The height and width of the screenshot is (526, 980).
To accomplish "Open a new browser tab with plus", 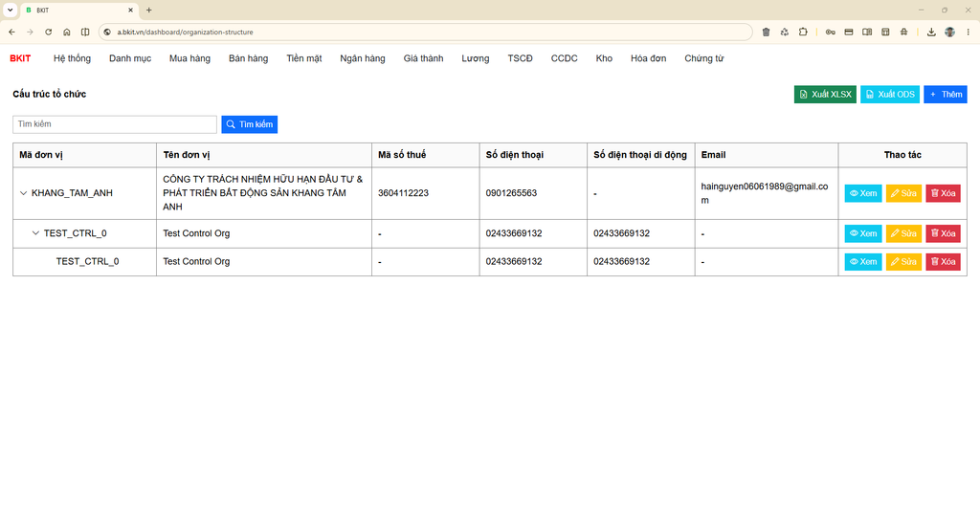I will click(148, 10).
